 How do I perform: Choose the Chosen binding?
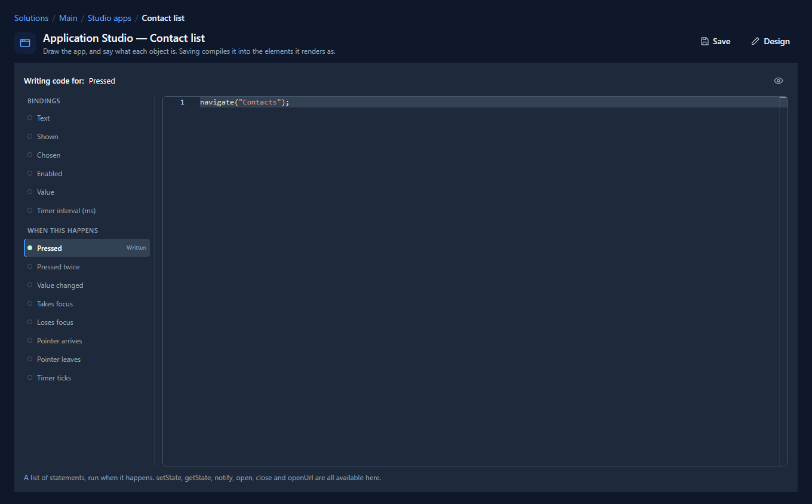click(87, 155)
